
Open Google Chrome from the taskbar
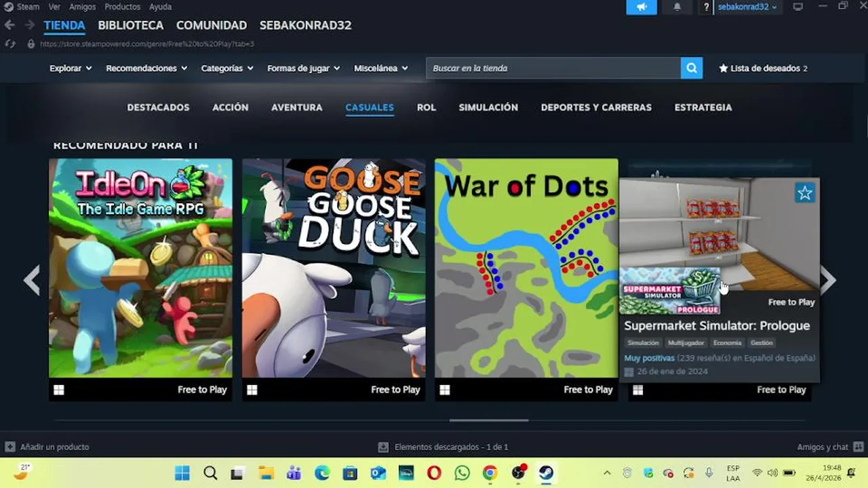coord(490,473)
